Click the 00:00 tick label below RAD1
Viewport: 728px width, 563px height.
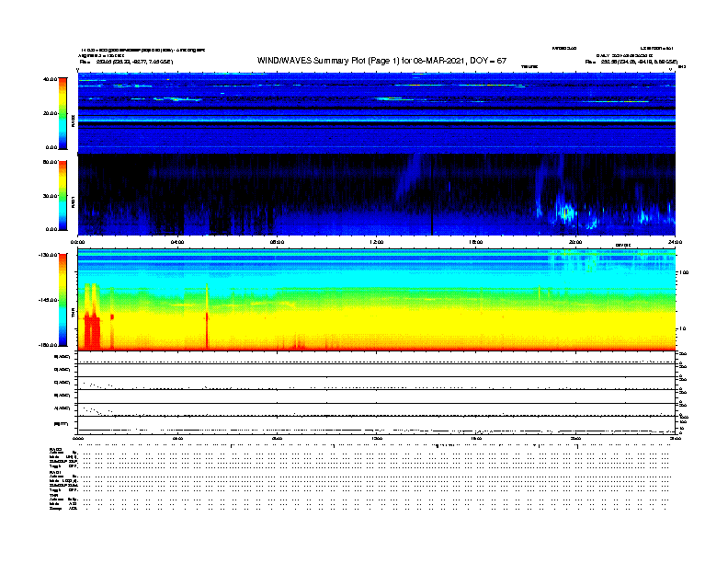[78, 241]
